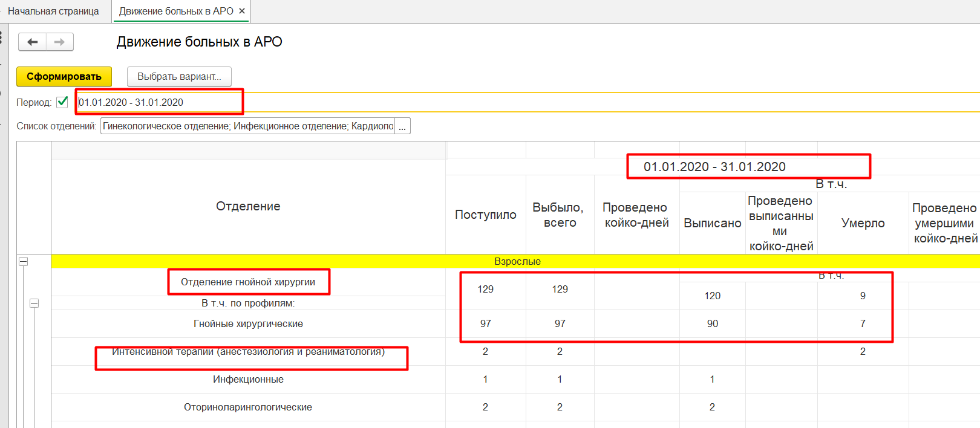The width and height of the screenshot is (980, 428).
Task: Close the Движение больных в АРО tab
Action: click(242, 11)
